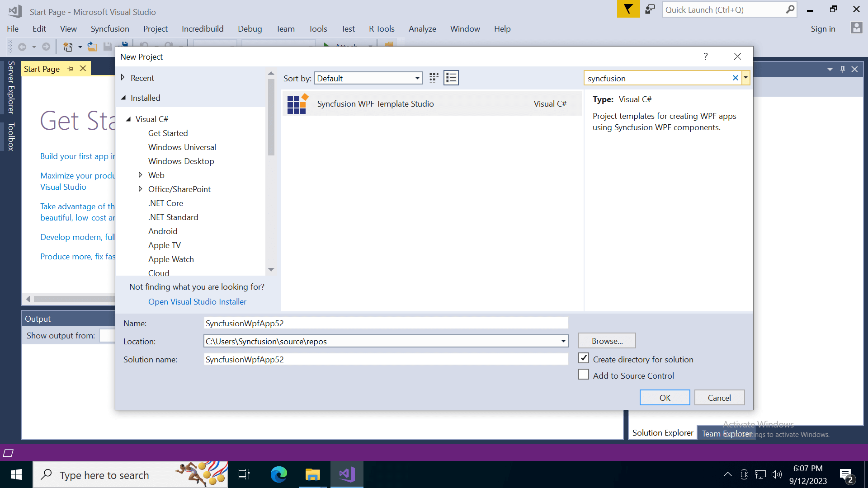Screen dimensions: 868x488
Task: Click the notifications filter flag icon
Action: point(628,9)
